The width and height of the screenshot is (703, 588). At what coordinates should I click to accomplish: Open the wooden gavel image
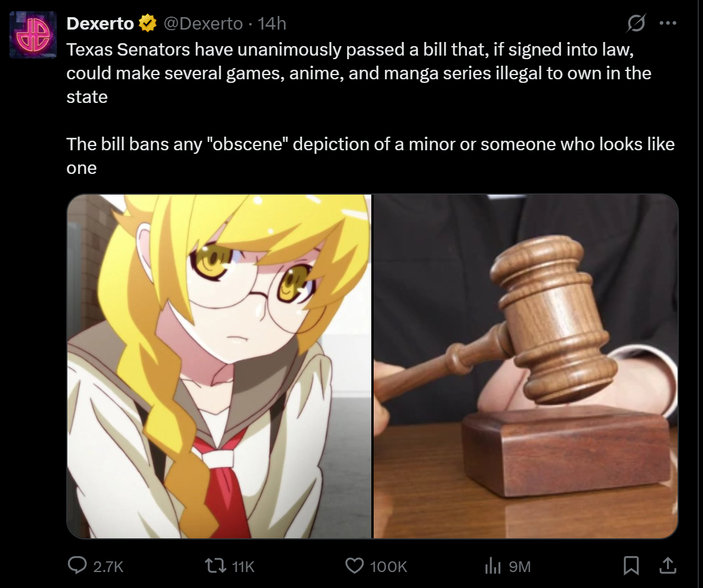[526, 366]
